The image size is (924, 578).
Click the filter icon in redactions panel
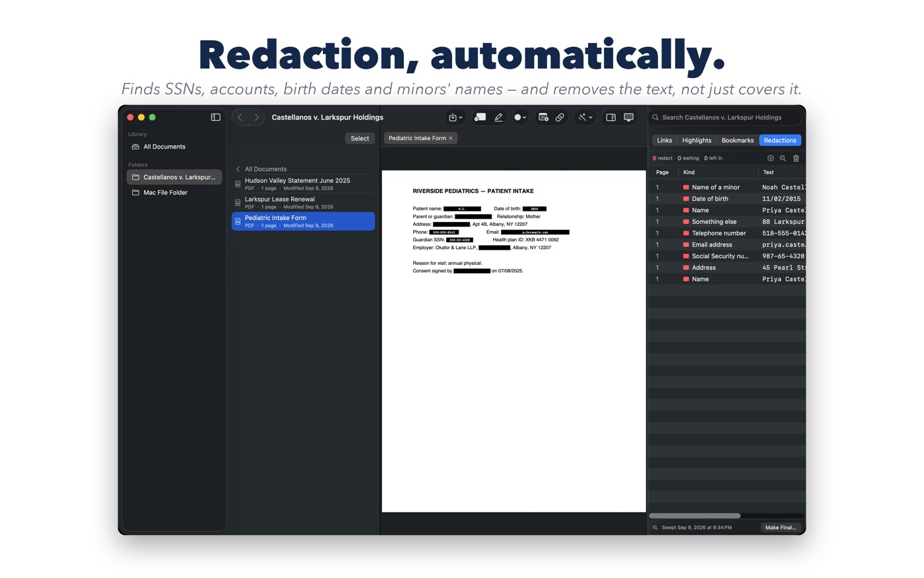(x=770, y=159)
